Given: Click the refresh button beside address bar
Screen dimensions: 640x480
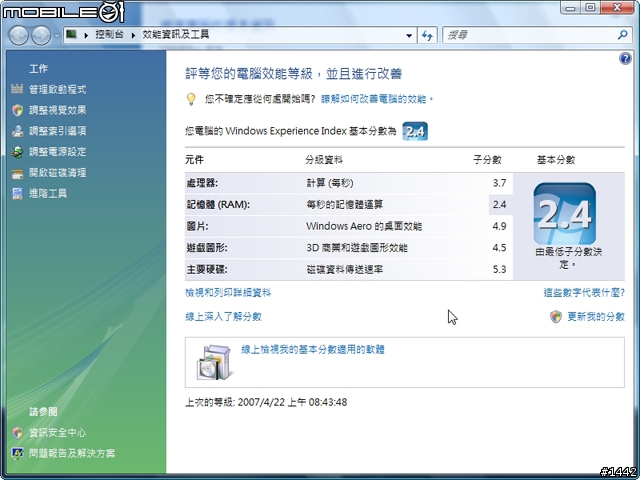Looking at the screenshot, I should tap(427, 36).
